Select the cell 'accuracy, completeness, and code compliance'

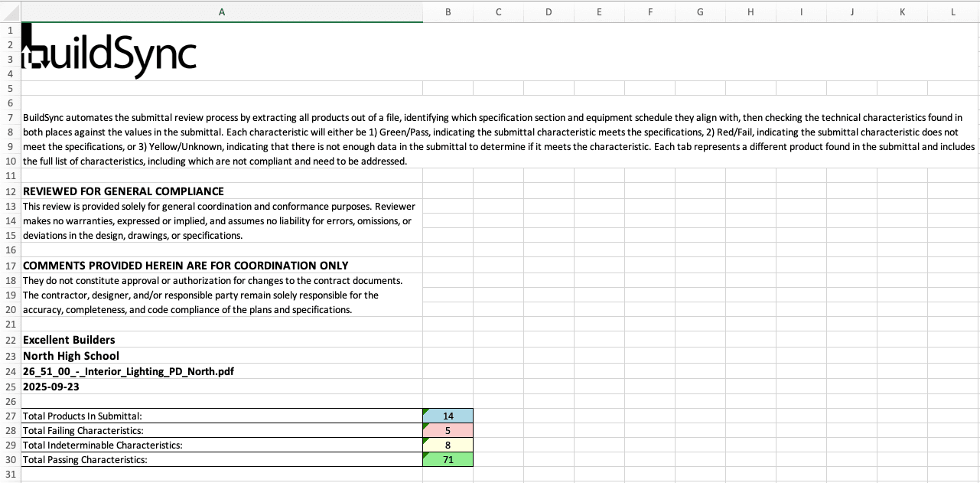click(x=222, y=310)
